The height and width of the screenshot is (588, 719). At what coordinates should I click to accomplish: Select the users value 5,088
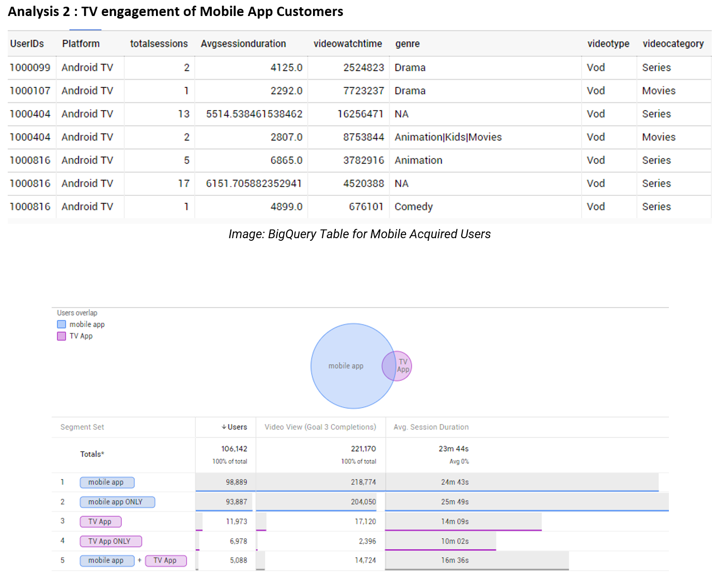[x=239, y=560]
